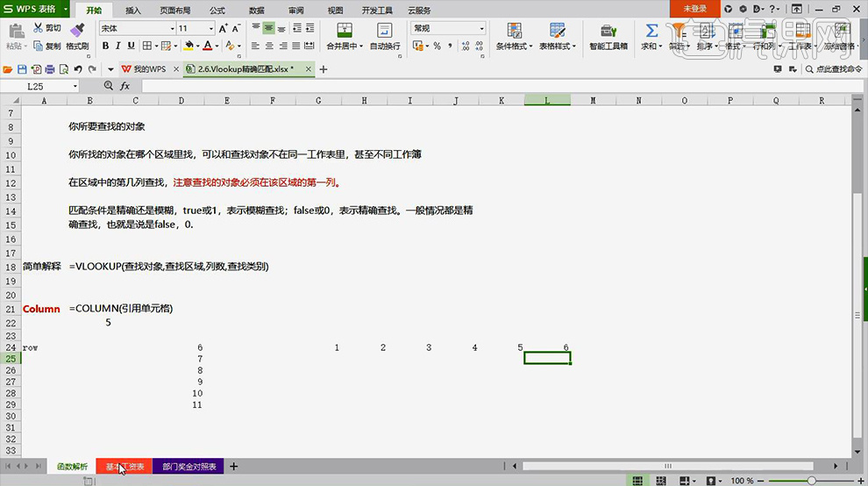Click the decrease indent icon
Viewport: 868px width, 486px height.
click(297, 28)
